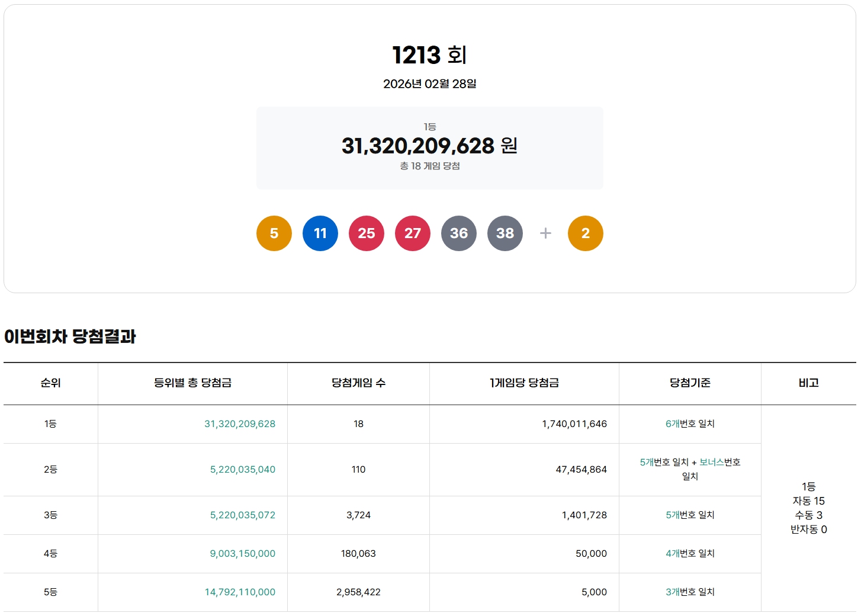Click the plus sign before bonus ball
The height and width of the screenshot is (616, 861).
click(x=545, y=233)
